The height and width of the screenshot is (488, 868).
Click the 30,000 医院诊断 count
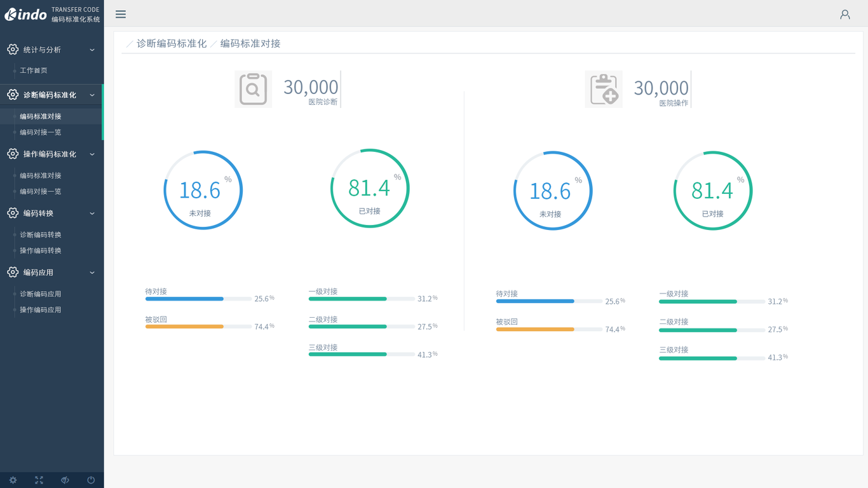(x=311, y=87)
